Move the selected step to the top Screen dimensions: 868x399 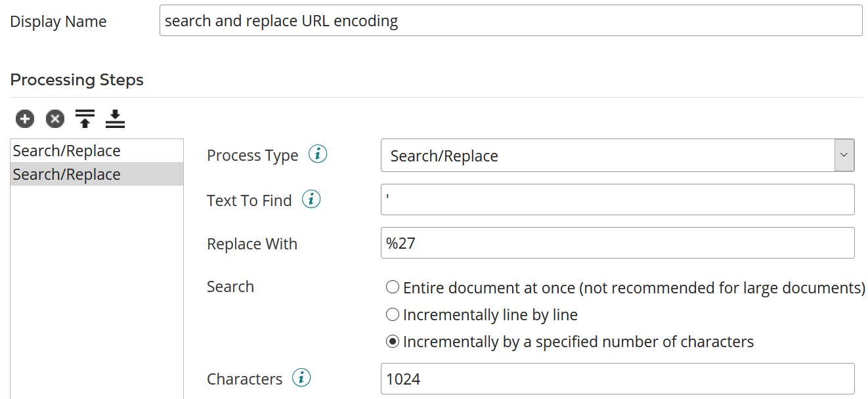click(85, 119)
